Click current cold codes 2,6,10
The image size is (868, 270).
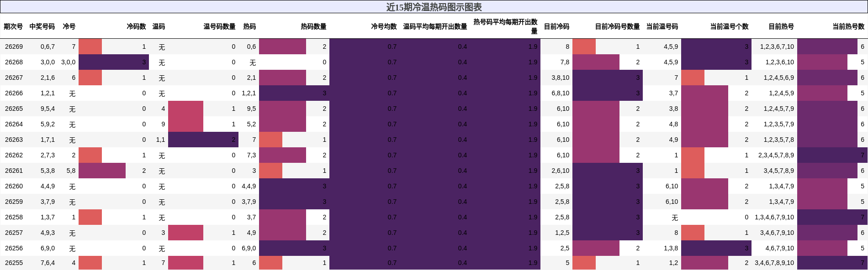click(x=561, y=171)
